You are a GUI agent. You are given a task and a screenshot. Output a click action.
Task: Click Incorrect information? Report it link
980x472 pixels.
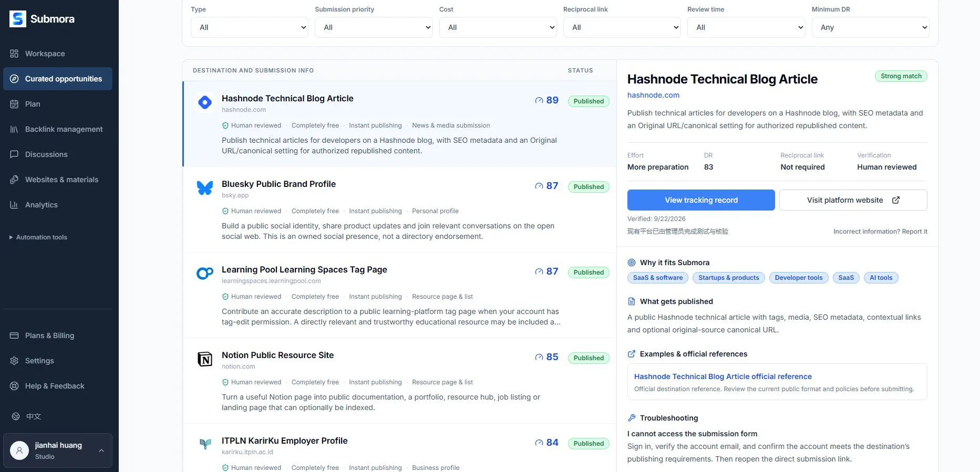coord(880,232)
